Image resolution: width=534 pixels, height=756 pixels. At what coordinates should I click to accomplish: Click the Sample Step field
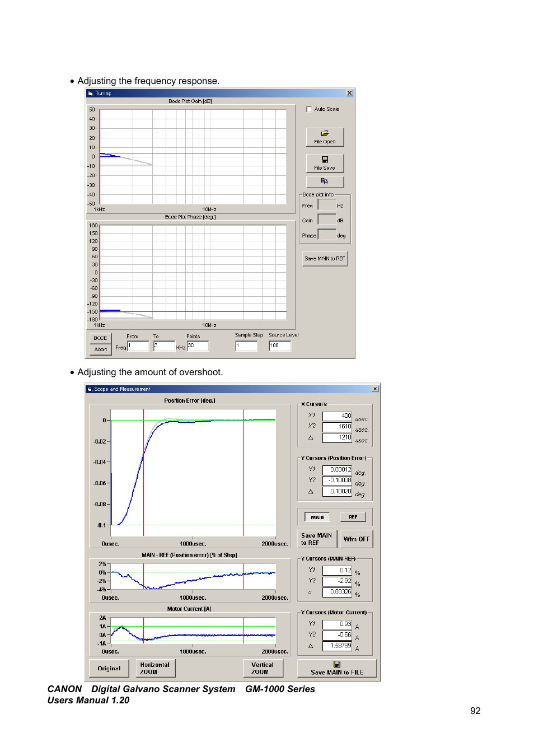coord(246,346)
